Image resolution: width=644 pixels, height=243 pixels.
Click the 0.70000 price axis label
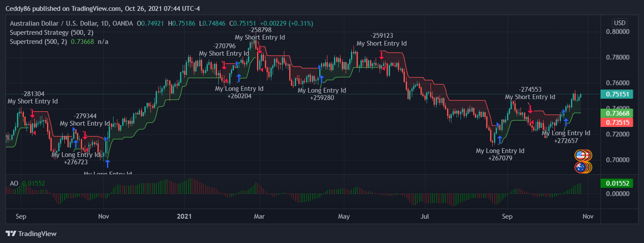617,160
